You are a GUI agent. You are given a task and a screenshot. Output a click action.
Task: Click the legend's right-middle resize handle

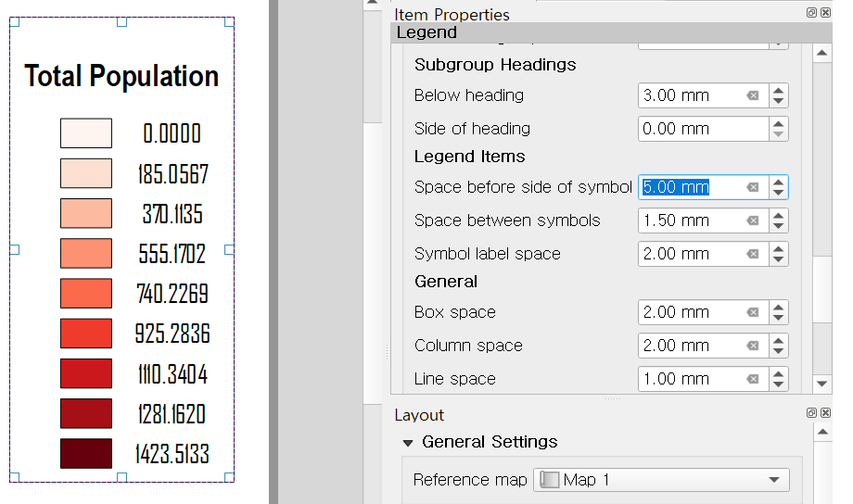[x=229, y=249]
